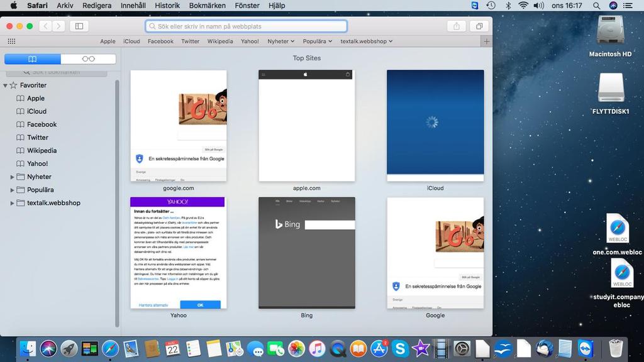
Task: Switch sidebar to Reading List tab
Action: pos(88,59)
